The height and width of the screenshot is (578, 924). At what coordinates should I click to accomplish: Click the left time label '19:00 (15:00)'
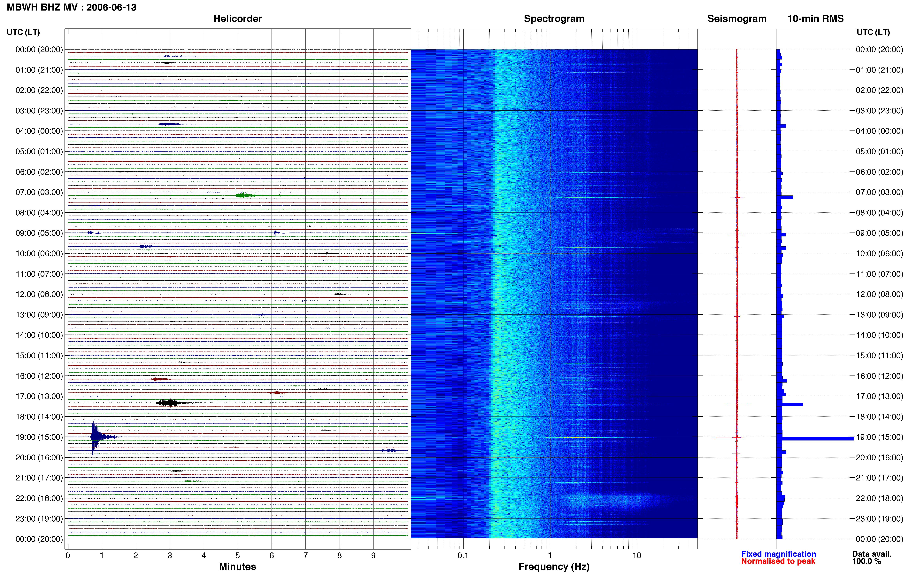pos(39,437)
